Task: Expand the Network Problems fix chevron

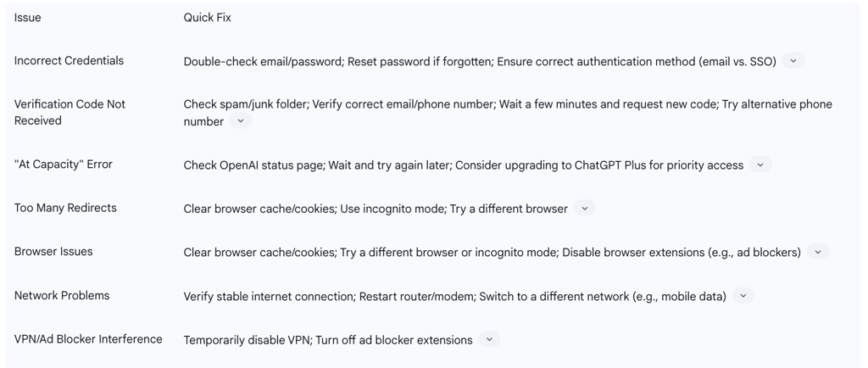Action: coord(743,296)
